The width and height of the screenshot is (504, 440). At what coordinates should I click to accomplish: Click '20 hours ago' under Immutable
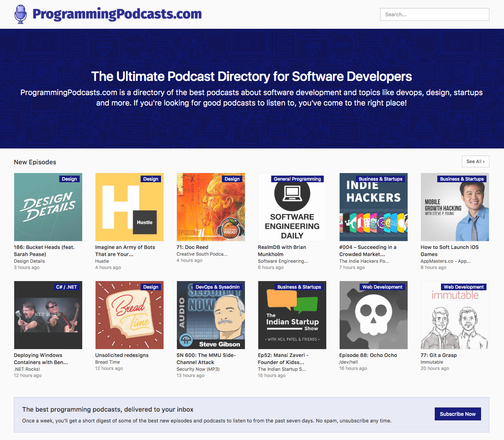coord(435,369)
